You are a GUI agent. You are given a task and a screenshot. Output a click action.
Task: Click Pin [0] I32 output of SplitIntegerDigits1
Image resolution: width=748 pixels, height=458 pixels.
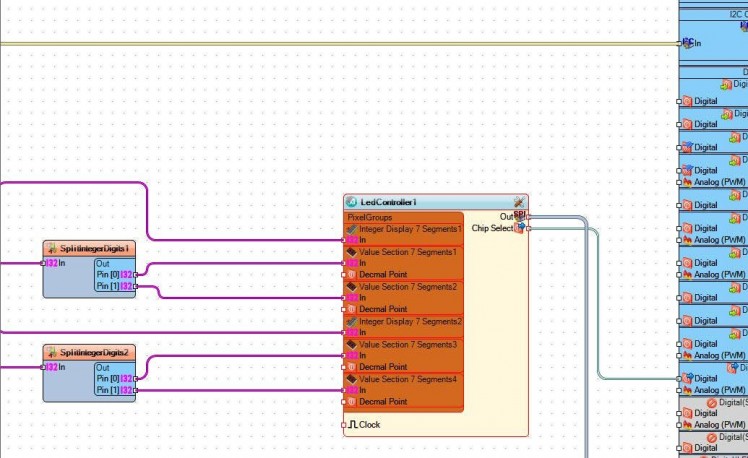(x=126, y=275)
